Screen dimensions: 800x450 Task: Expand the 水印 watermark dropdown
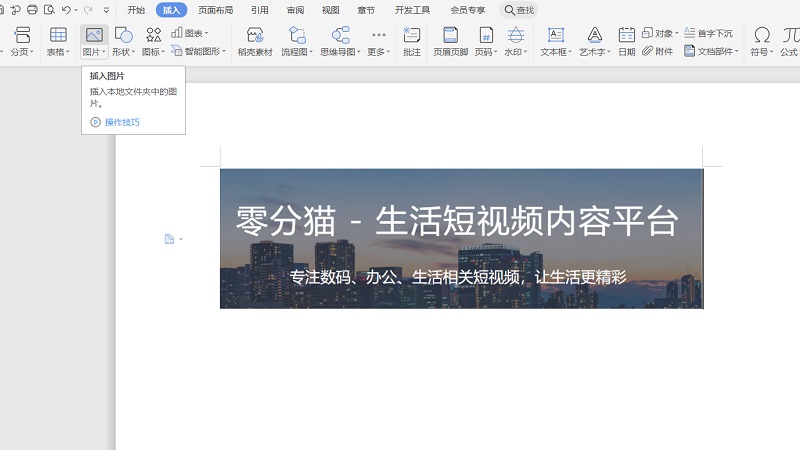(x=516, y=52)
